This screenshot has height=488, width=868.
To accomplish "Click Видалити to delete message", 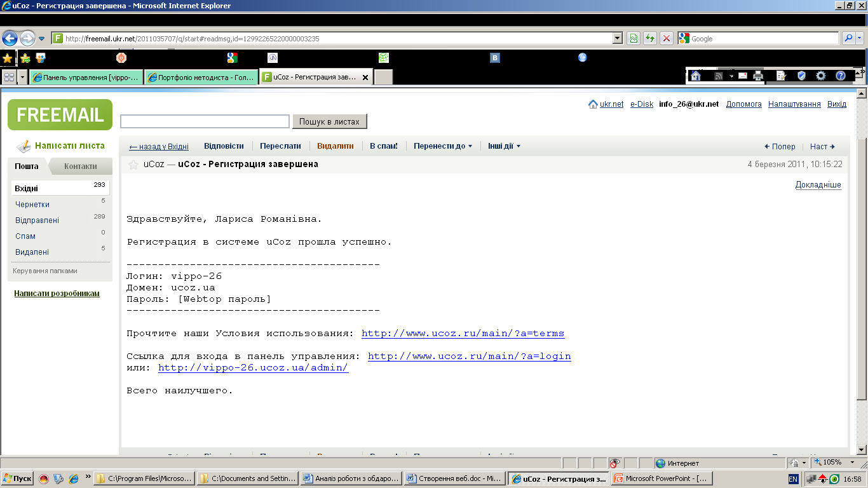I will point(336,146).
